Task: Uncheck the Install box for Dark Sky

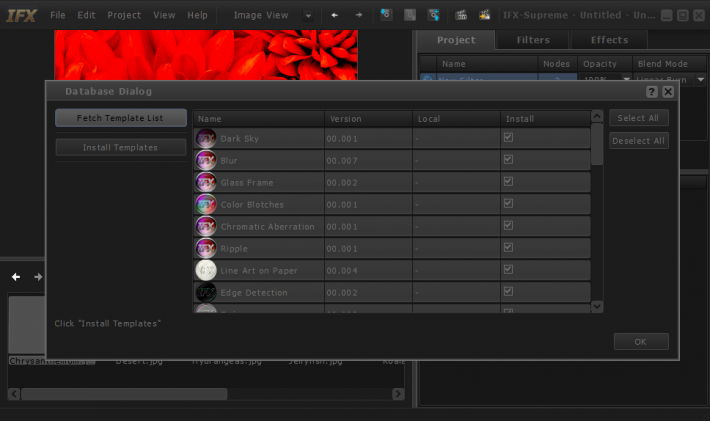Action: pos(509,137)
